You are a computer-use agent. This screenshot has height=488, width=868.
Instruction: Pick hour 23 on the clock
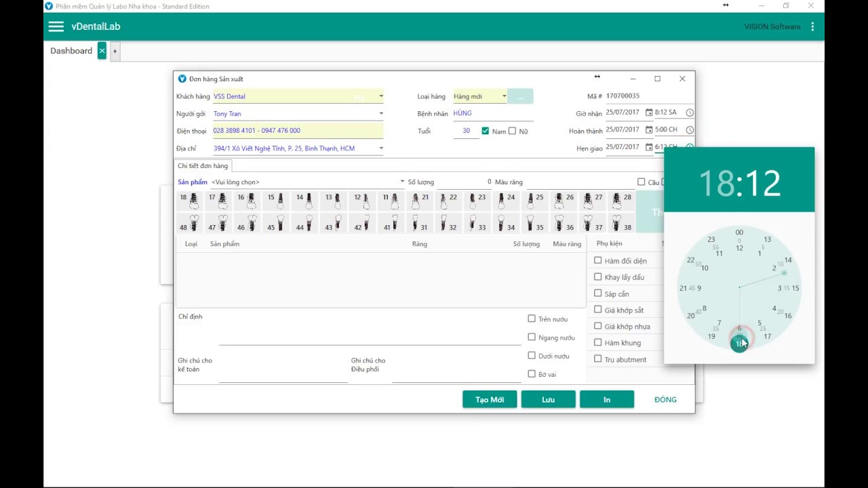tap(711, 239)
